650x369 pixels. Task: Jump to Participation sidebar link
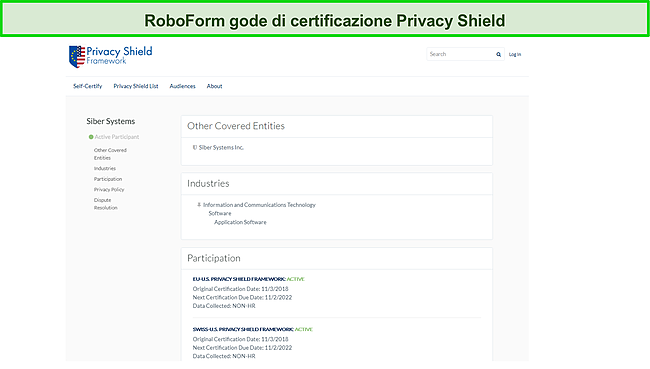pos(108,179)
